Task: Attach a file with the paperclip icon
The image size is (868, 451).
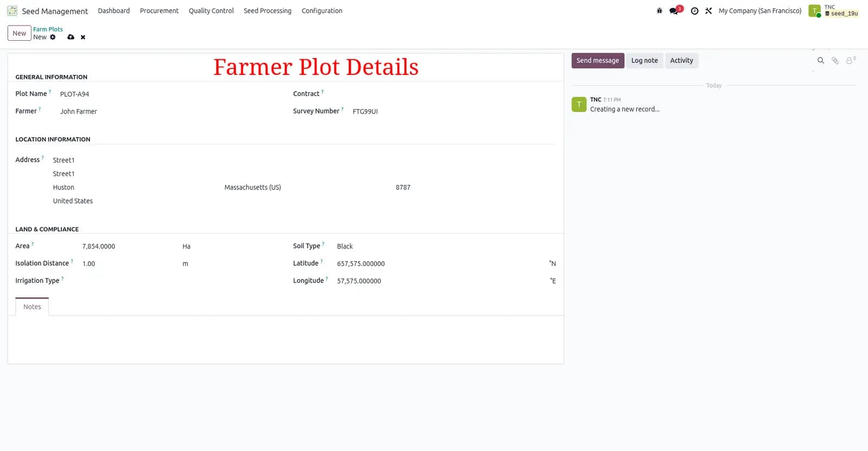Action: click(835, 61)
